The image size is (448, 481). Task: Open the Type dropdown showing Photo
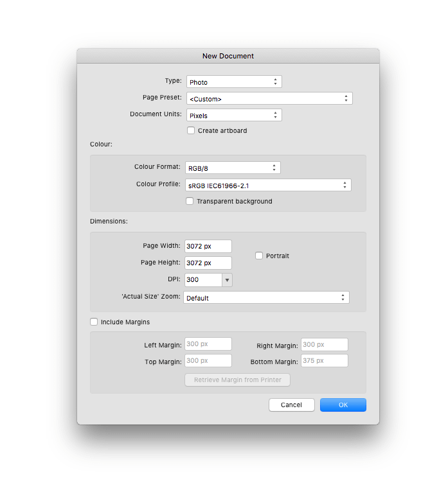point(234,82)
